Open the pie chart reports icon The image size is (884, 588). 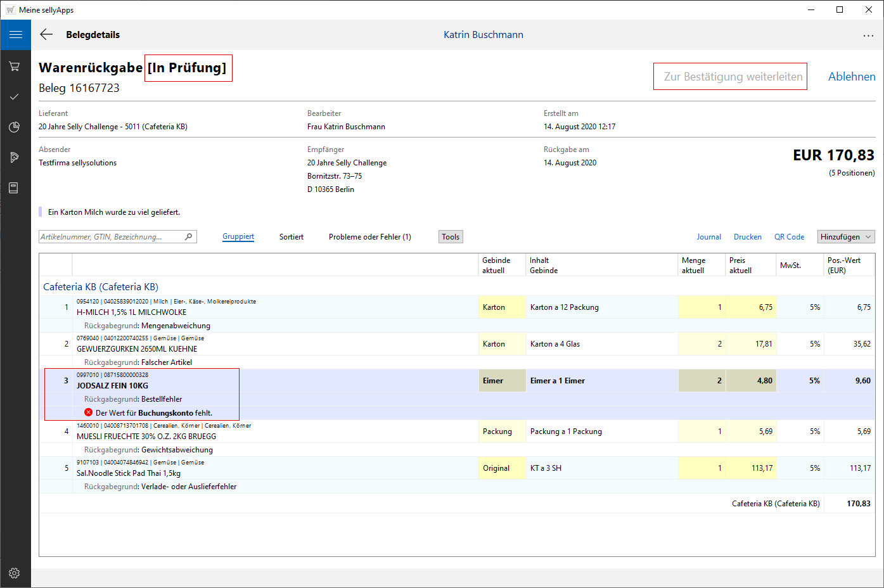click(15, 127)
